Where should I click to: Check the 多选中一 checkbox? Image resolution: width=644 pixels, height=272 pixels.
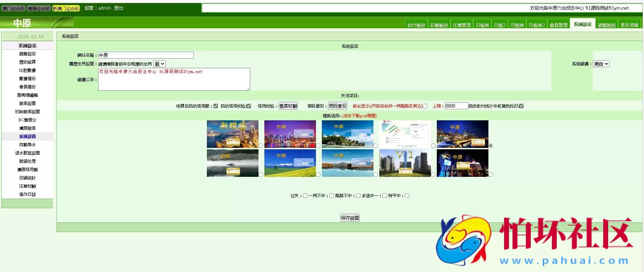coord(384,196)
